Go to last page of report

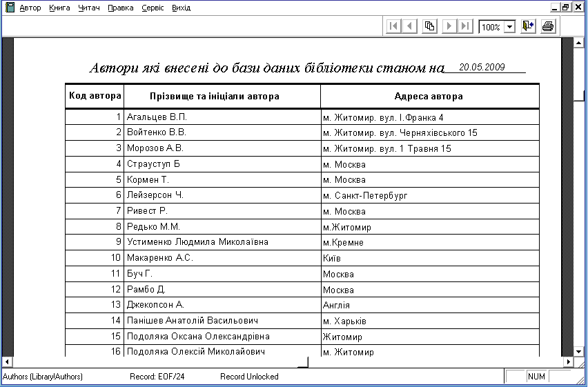coord(465,26)
